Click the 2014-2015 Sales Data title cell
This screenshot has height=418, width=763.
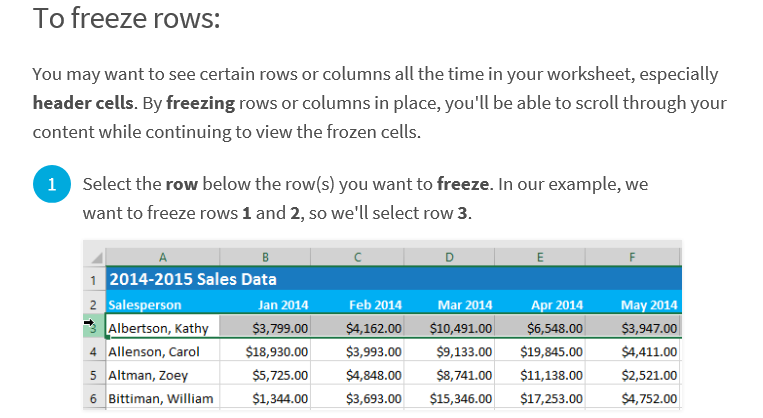394,279
